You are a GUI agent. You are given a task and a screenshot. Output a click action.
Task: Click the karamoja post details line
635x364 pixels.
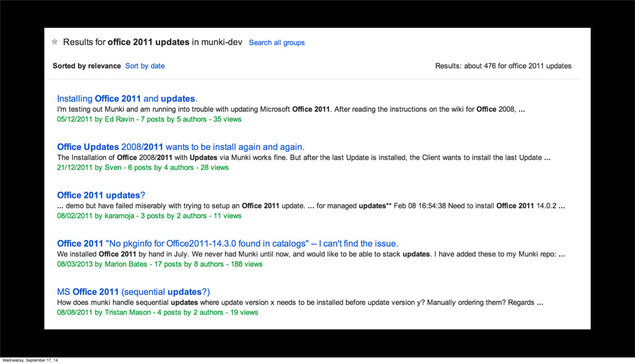149,216
